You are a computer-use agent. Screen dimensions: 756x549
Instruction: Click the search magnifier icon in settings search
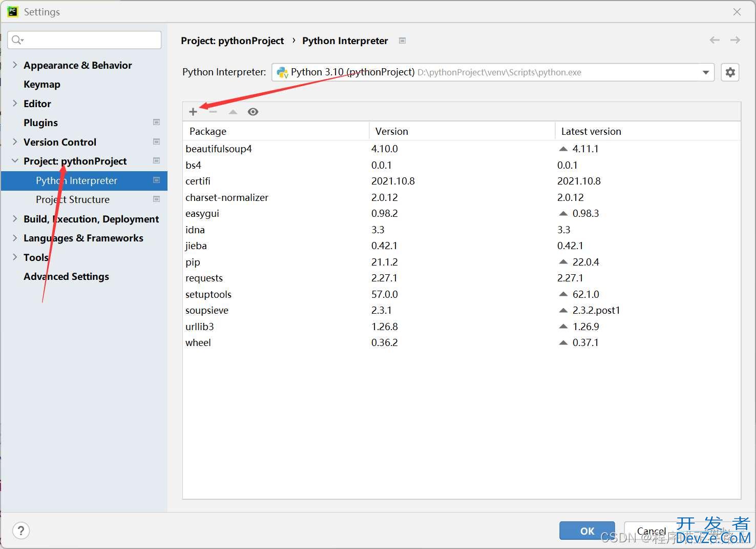pos(17,40)
